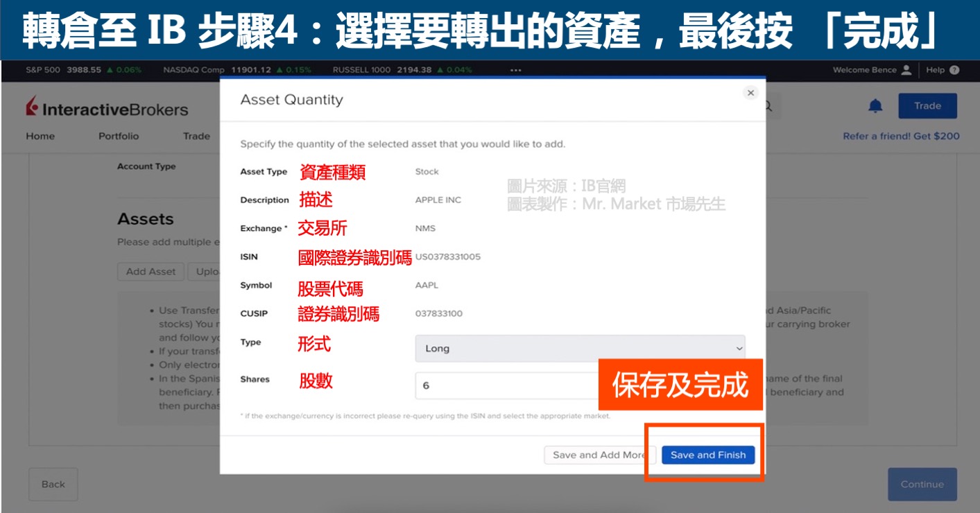Open the Welcome Bence user icon
Screen dimensions: 980x513
(x=906, y=70)
